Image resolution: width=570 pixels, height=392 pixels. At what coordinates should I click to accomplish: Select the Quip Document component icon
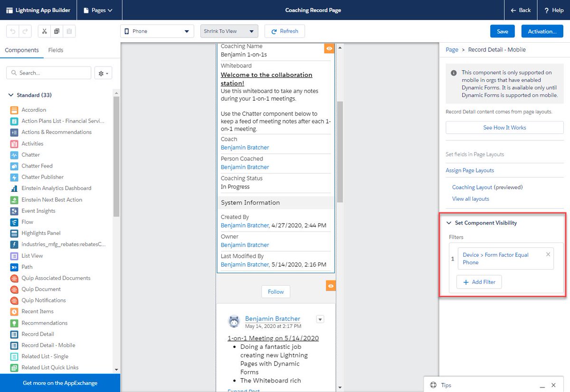14,289
